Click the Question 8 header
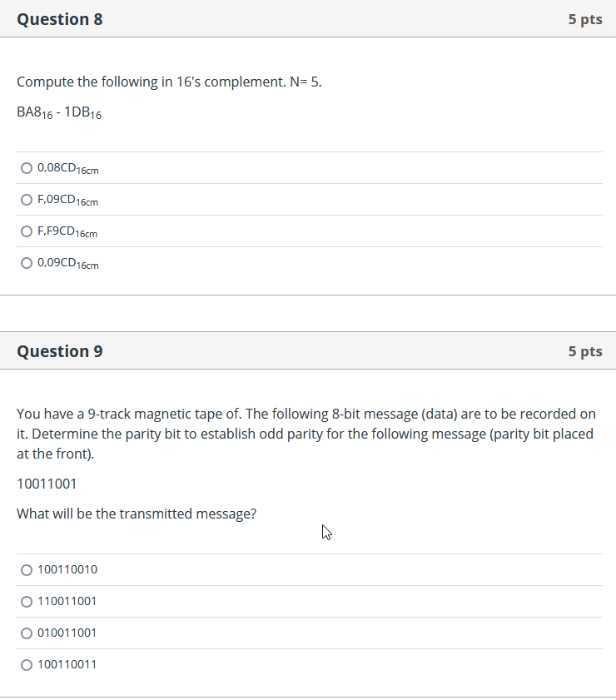This screenshot has height=700, width=616. (59, 18)
